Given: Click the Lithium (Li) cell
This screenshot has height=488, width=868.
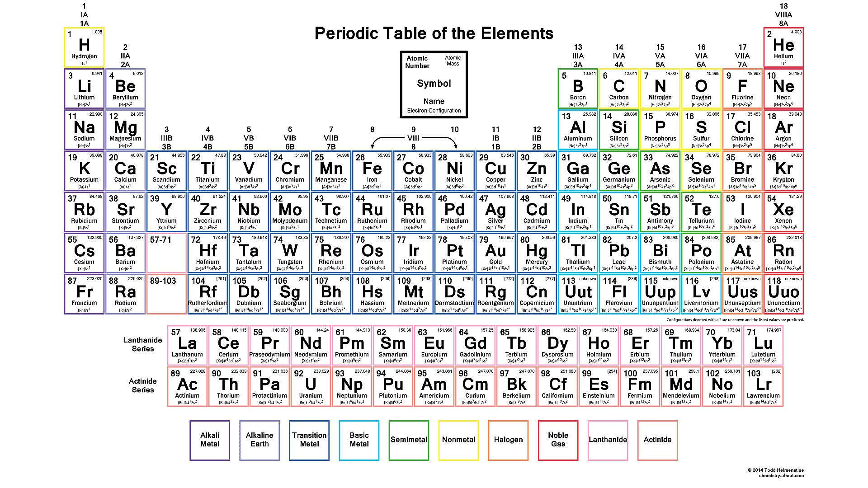Looking at the screenshot, I should point(84,89).
